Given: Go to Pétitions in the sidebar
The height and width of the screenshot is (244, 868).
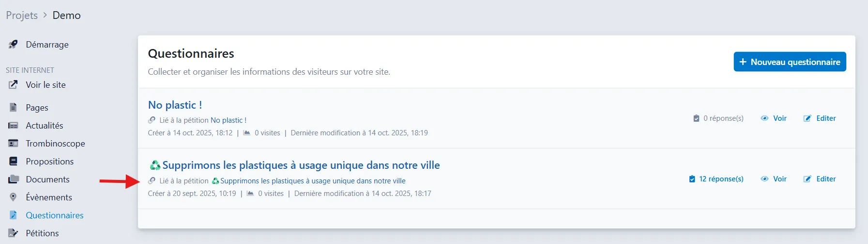Looking at the screenshot, I should (42, 233).
